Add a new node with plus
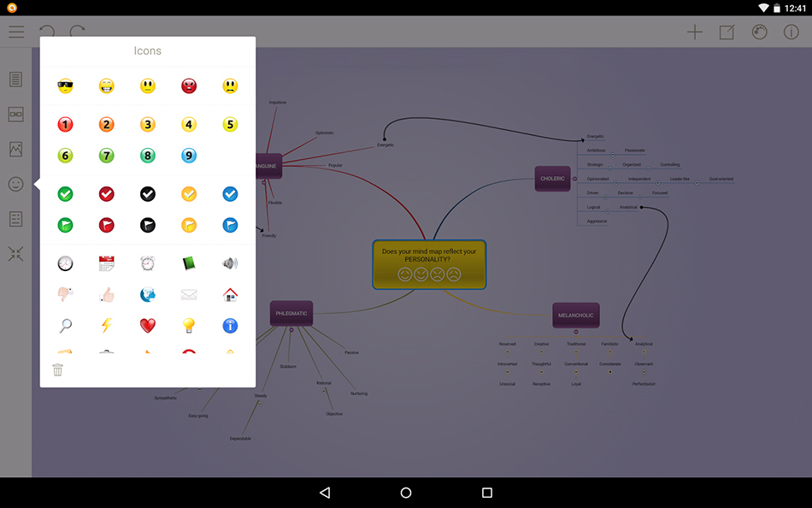 (x=695, y=32)
